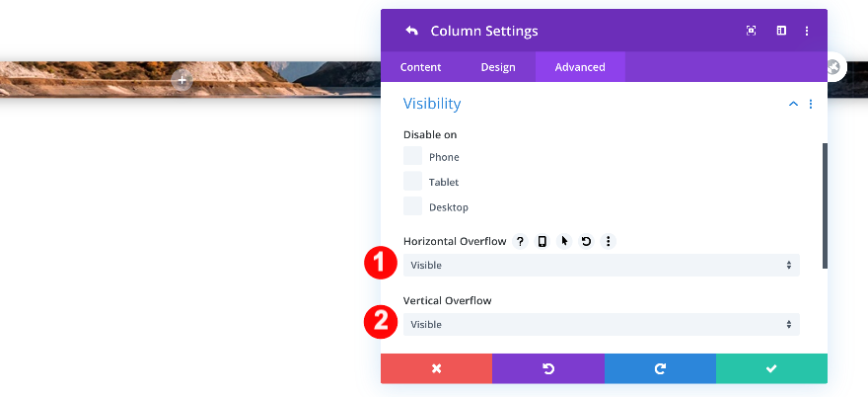868x397 pixels.
Task: Open Horizontal Overflow three-dot options
Action: (608, 241)
